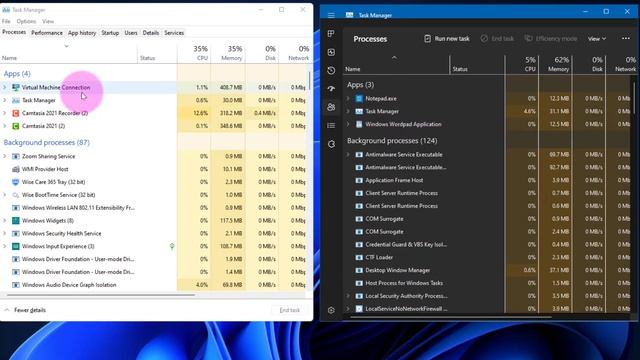
Task: Switch to Users tab
Action: pyautogui.click(x=131, y=33)
